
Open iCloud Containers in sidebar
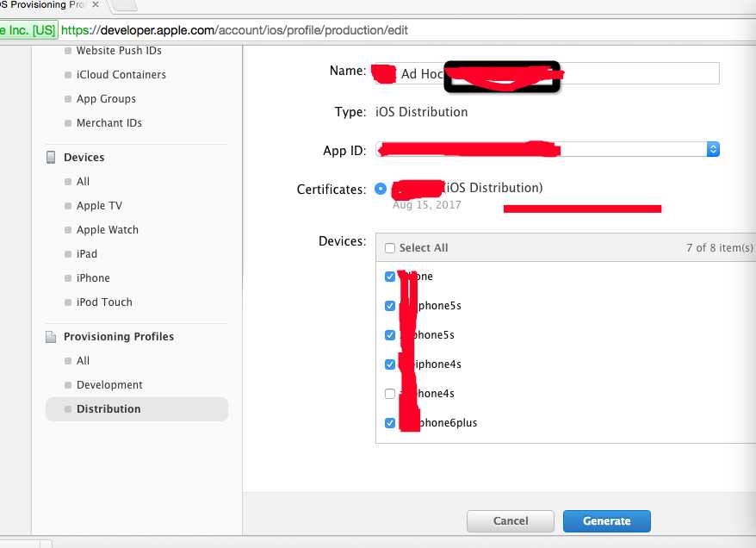click(x=121, y=75)
